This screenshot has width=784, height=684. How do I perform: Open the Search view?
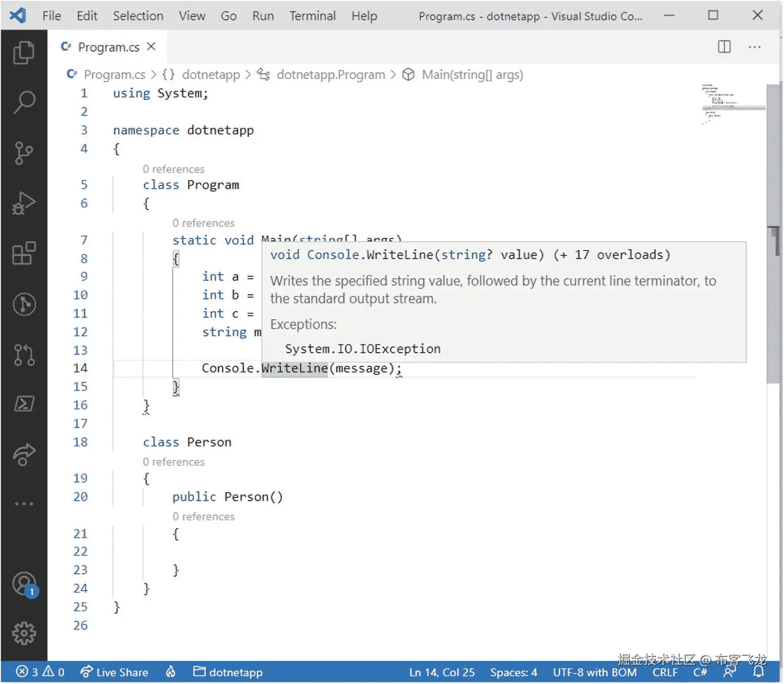click(24, 101)
